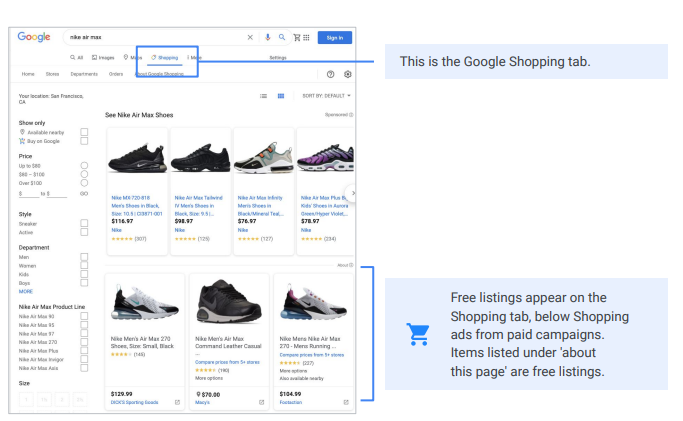Open the settings gear icon
Viewport: 683px width, 421px height.
pos(348,74)
